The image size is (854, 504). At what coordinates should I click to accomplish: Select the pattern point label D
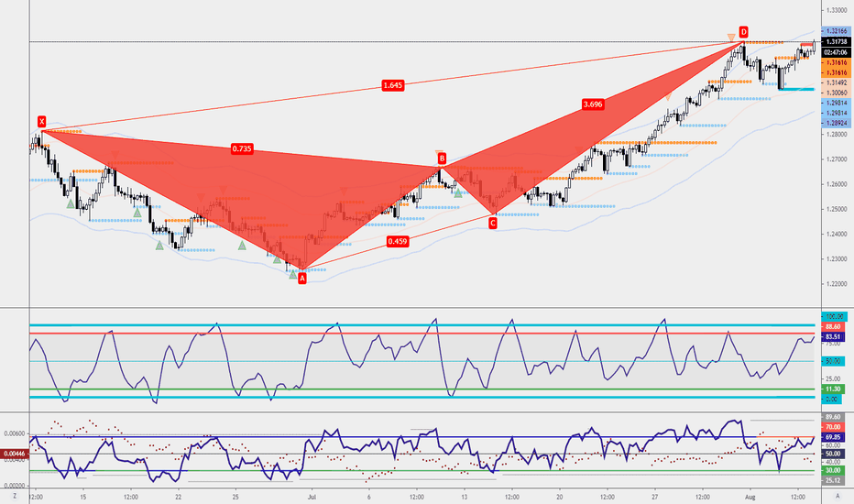point(743,31)
